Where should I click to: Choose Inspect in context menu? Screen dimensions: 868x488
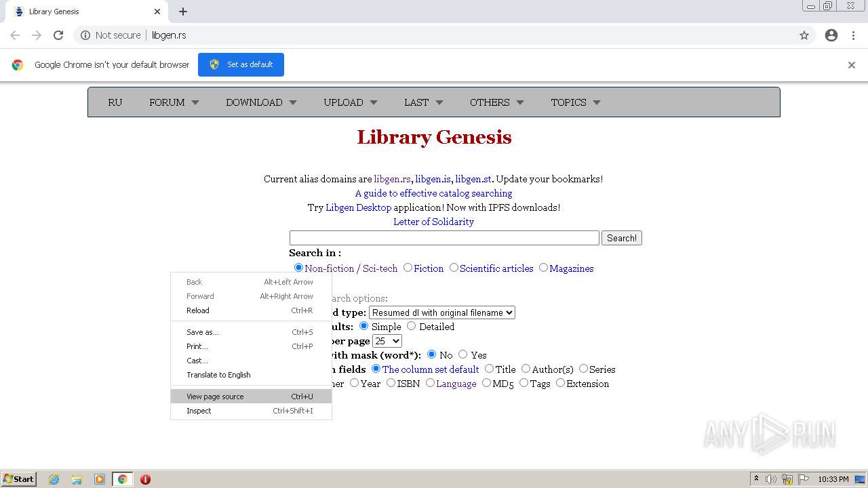click(x=251, y=411)
